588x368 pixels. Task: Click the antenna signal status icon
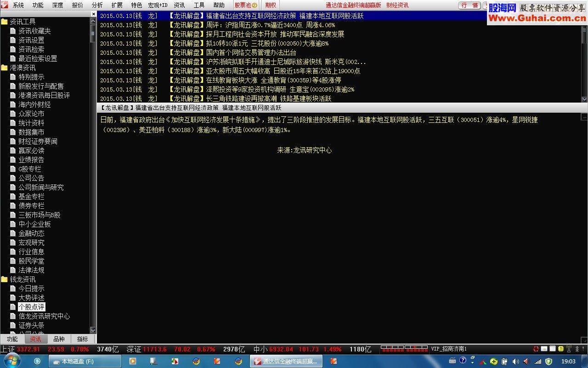(x=569, y=349)
